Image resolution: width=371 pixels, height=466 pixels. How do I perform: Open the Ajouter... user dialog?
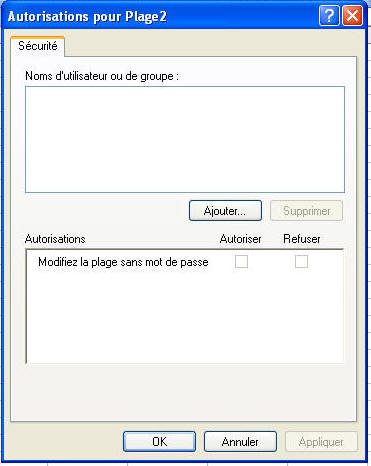[225, 211]
